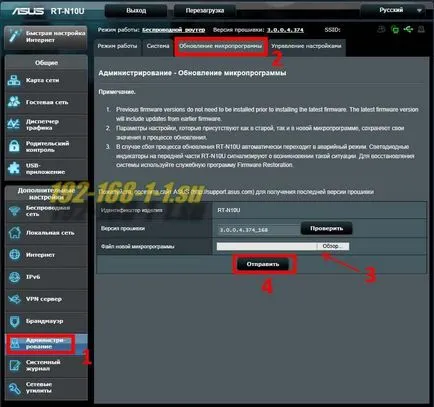This screenshot has width=434, height=407.
Task: Click the Обзор browse button
Action: coord(332,246)
